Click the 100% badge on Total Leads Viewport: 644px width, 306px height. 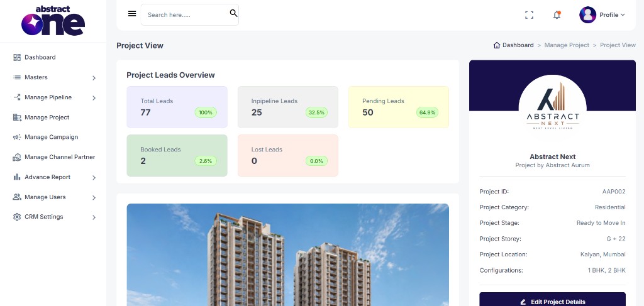coord(206,112)
